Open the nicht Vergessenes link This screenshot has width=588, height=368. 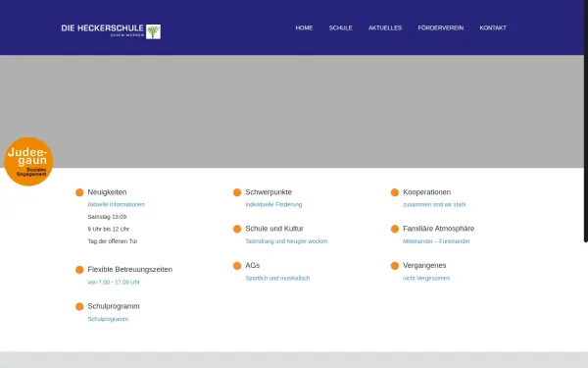coord(426,279)
